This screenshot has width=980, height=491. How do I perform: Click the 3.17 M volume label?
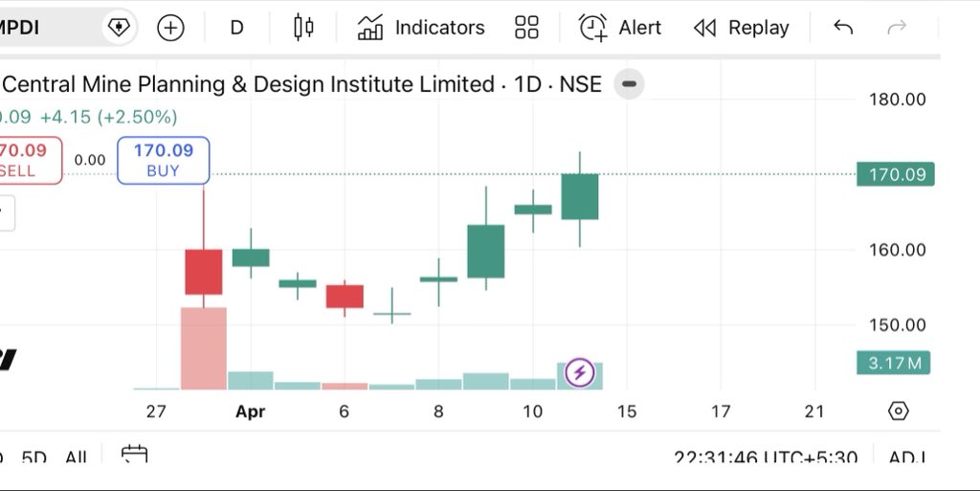pos(894,363)
